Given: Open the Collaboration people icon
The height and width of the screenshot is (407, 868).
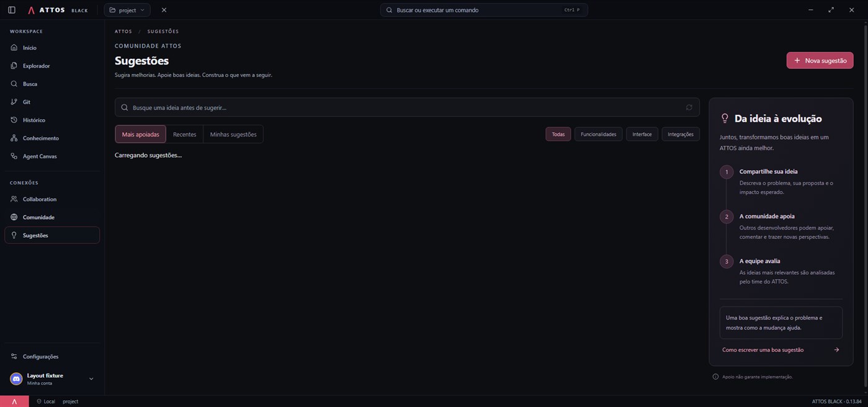Looking at the screenshot, I should 14,199.
